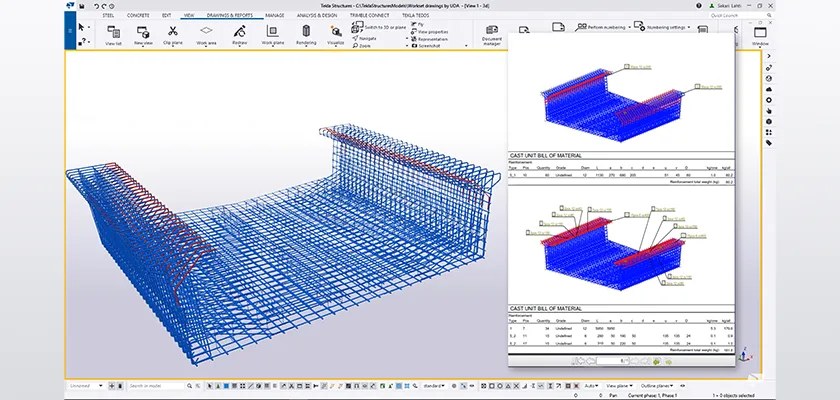
Task: Click the Redraw view icon
Action: 239,35
